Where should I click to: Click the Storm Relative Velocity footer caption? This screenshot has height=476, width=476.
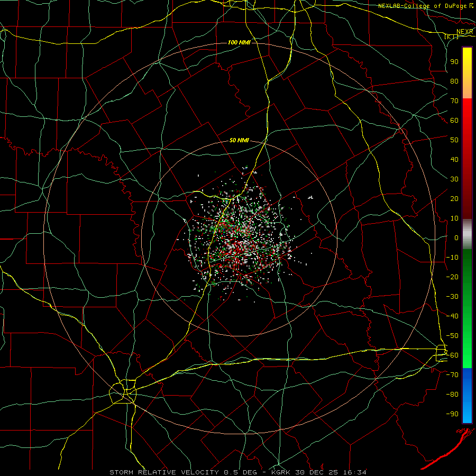tap(237, 472)
